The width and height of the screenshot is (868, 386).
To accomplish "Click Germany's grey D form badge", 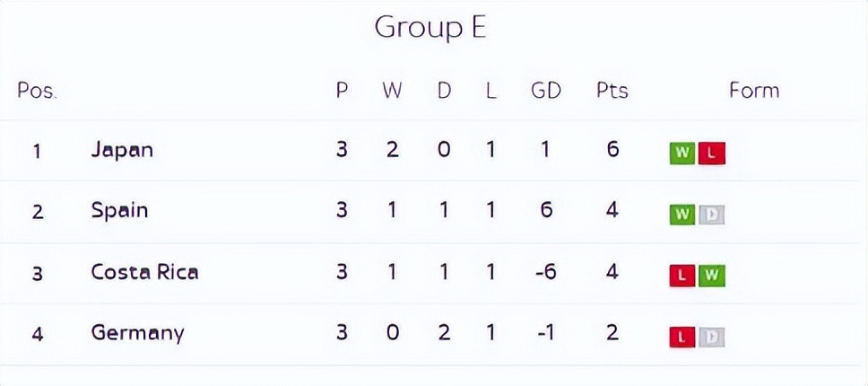I will [711, 338].
